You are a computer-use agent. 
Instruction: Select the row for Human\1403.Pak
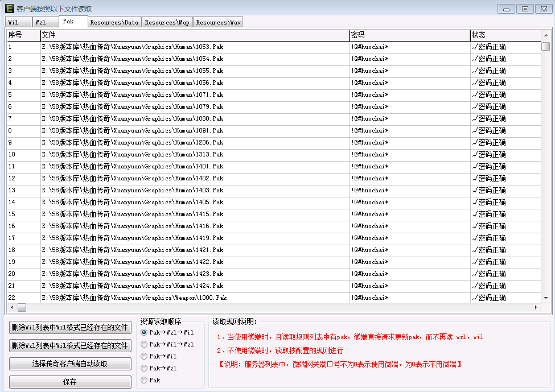pyautogui.click(x=274, y=191)
